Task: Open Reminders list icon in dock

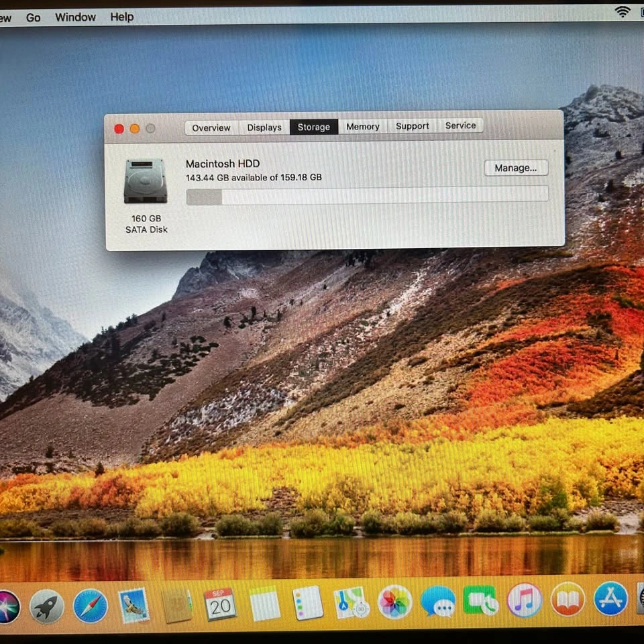Action: point(308,603)
